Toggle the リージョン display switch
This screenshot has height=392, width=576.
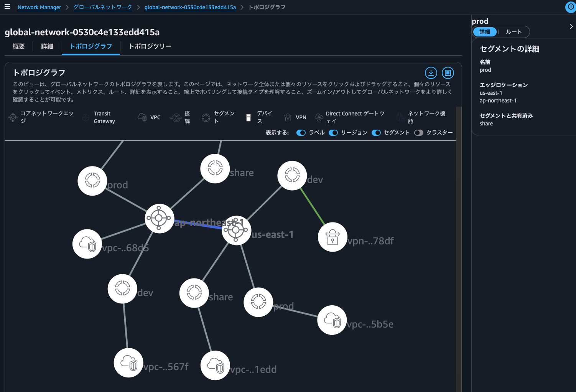333,133
